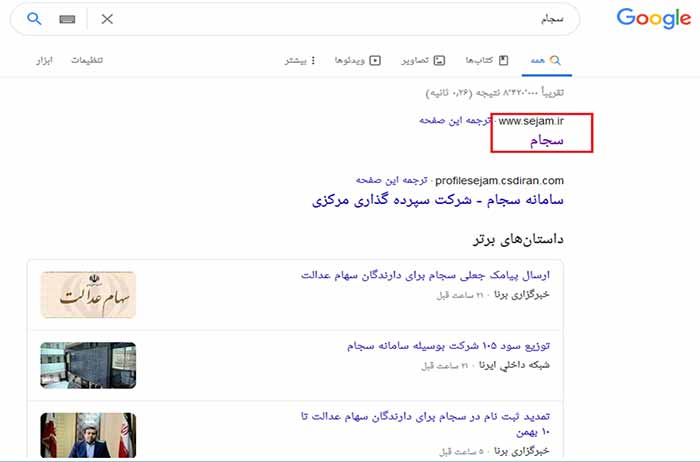Screen dimensions: 700x462
Task: Click شبکه داخلي ایرنا source label
Action: click(x=514, y=365)
